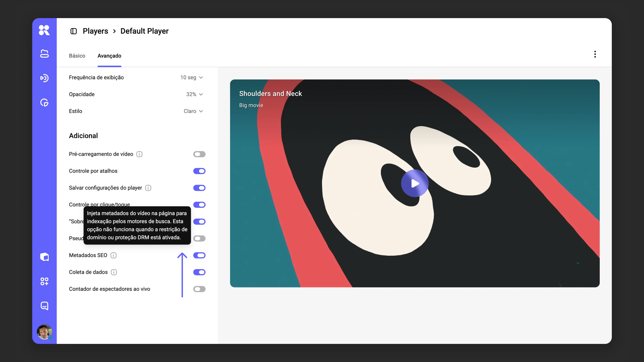Click the Controle por atalhos label
The height and width of the screenshot is (362, 644).
pyautogui.click(x=93, y=171)
